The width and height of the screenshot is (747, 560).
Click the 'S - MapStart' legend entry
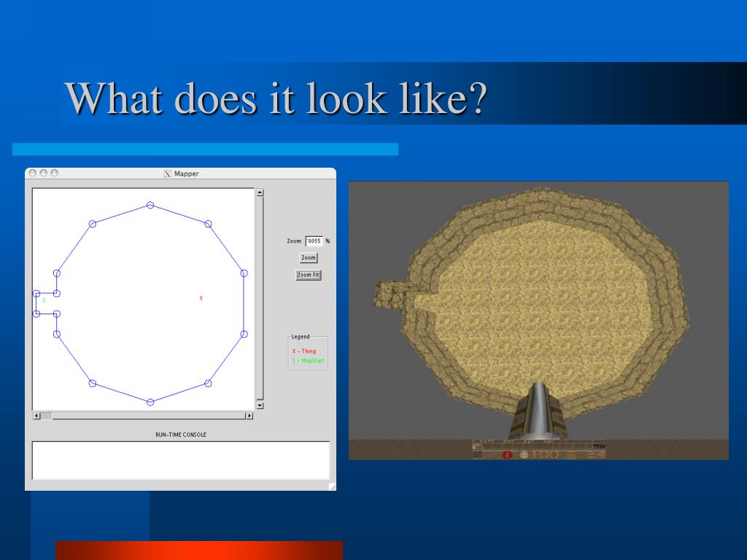pyautogui.click(x=308, y=360)
